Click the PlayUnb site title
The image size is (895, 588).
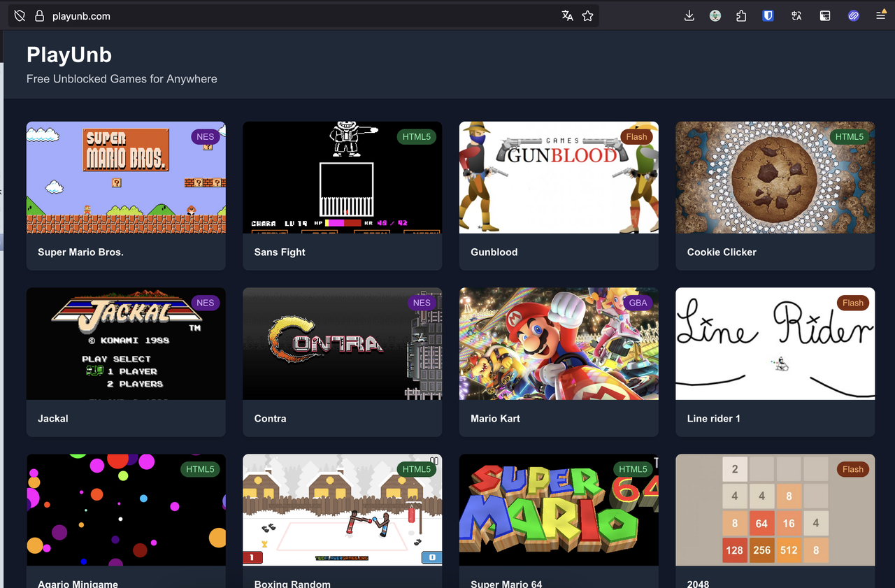[x=69, y=55]
